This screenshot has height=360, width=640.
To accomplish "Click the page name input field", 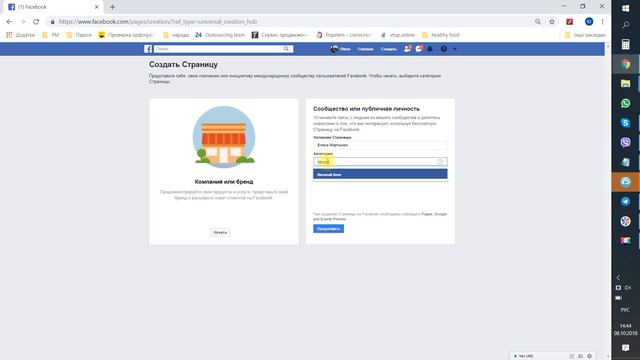I will click(x=380, y=145).
